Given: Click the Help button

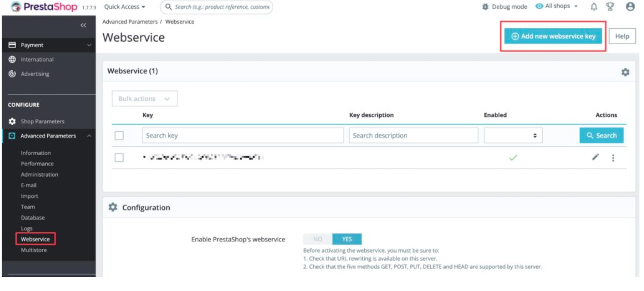Looking at the screenshot, I should point(622,36).
